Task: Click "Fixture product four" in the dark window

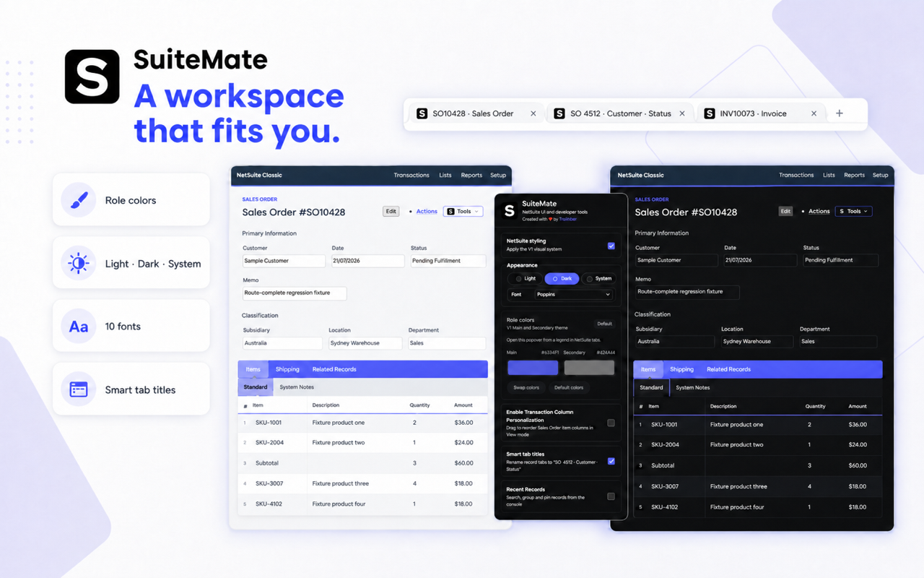Action: pos(737,507)
